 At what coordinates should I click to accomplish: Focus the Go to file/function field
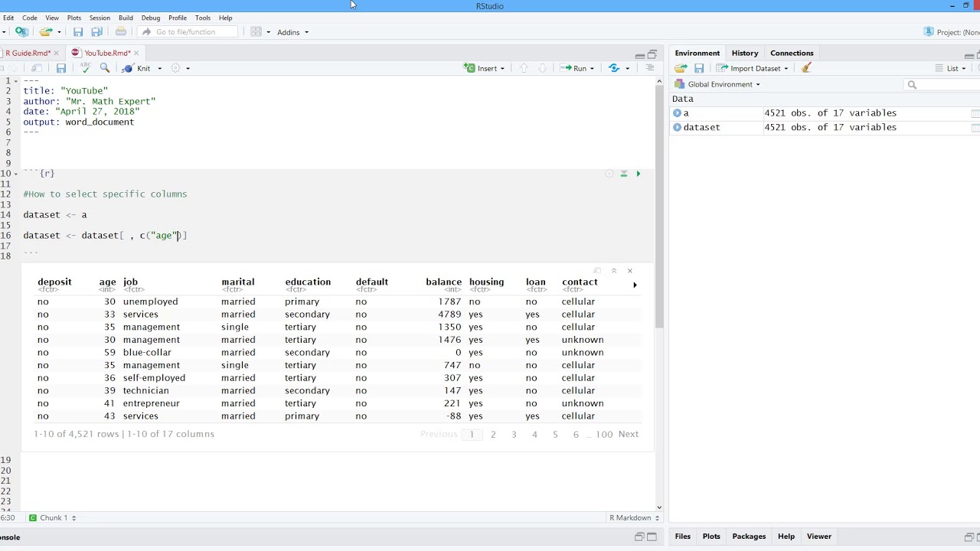[x=188, y=32]
